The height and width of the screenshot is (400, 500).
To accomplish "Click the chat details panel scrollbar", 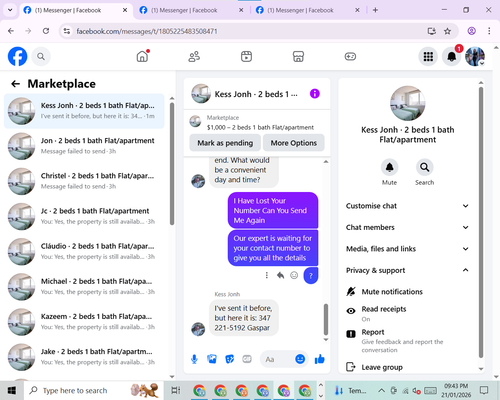I will tap(481, 222).
